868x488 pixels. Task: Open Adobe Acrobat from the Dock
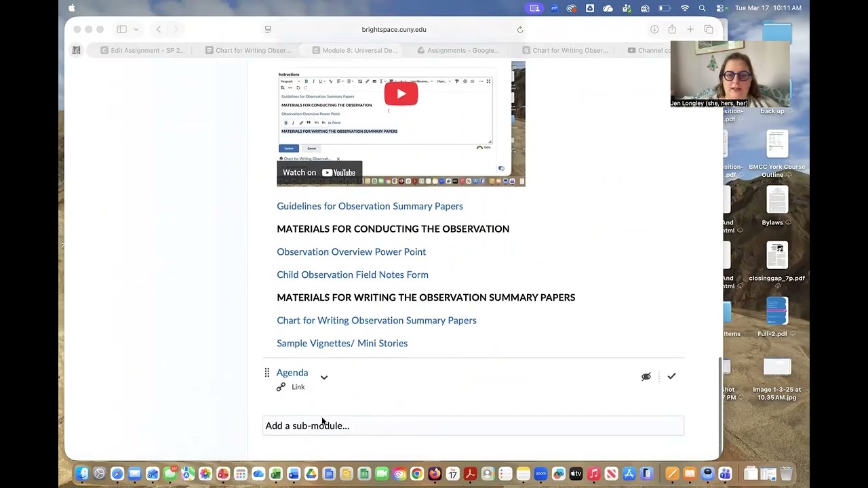tap(470, 474)
